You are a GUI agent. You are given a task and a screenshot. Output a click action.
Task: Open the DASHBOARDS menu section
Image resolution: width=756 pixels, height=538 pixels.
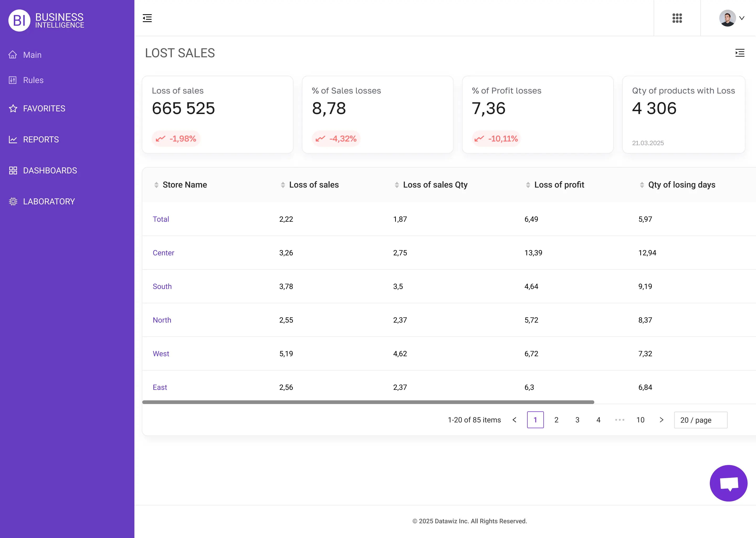(50, 170)
